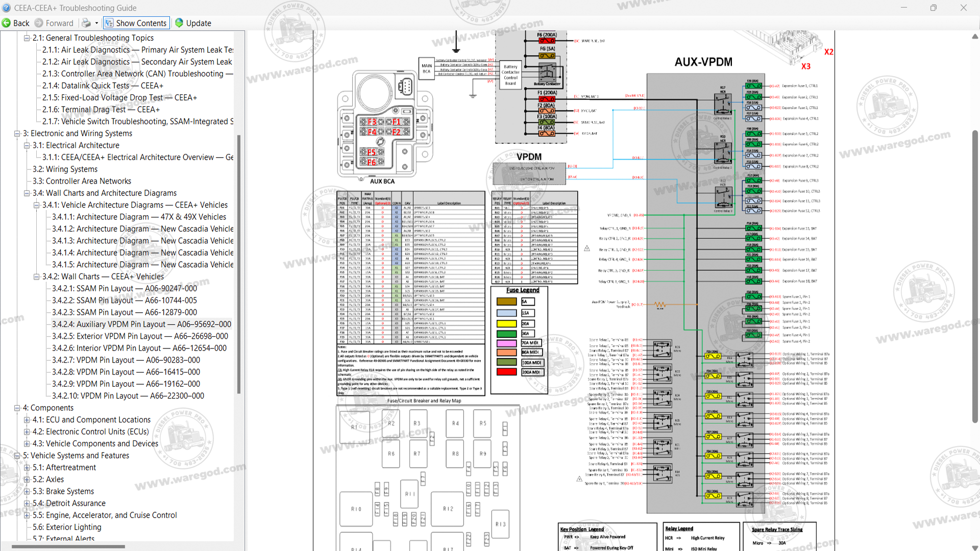Expand the 4.1 ECU and Component Locations node
Viewport: 980px width, 551px height.
27,419
